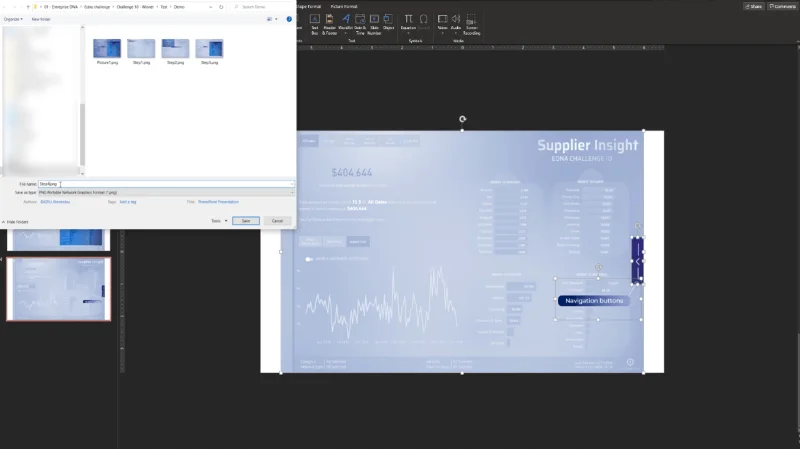Screen dimensions: 800x449
Task: Select the Step1.png file
Action: pos(141,52)
